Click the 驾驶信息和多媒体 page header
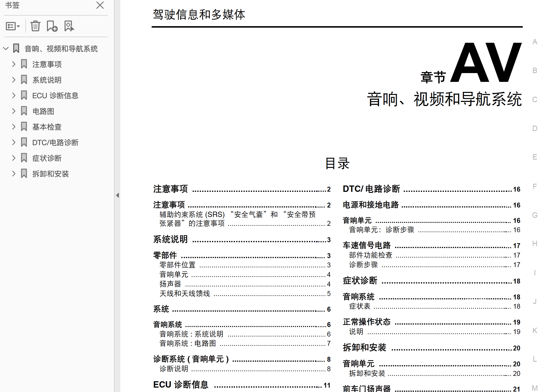 coord(199,14)
